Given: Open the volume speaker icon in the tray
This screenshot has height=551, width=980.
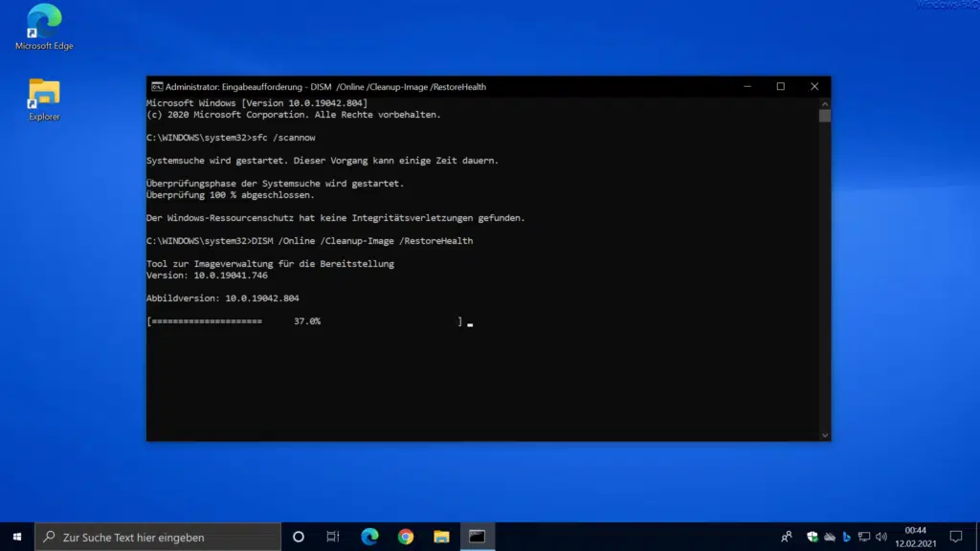Looking at the screenshot, I should [881, 537].
